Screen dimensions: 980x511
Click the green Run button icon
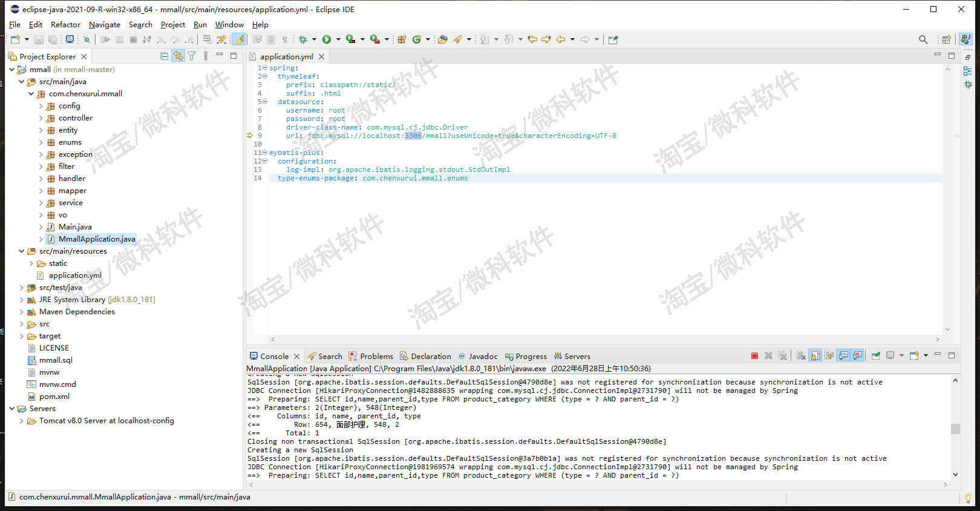tap(327, 39)
